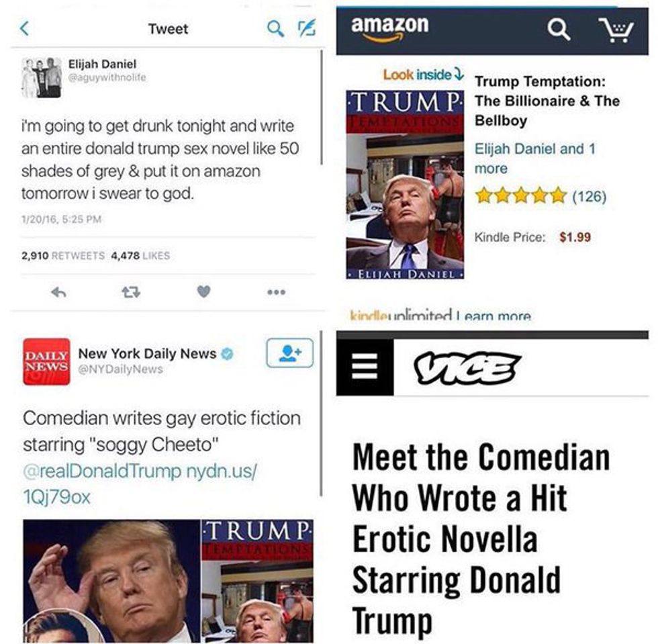Click Look inside on book cover
The image size is (658, 644).
point(423,75)
